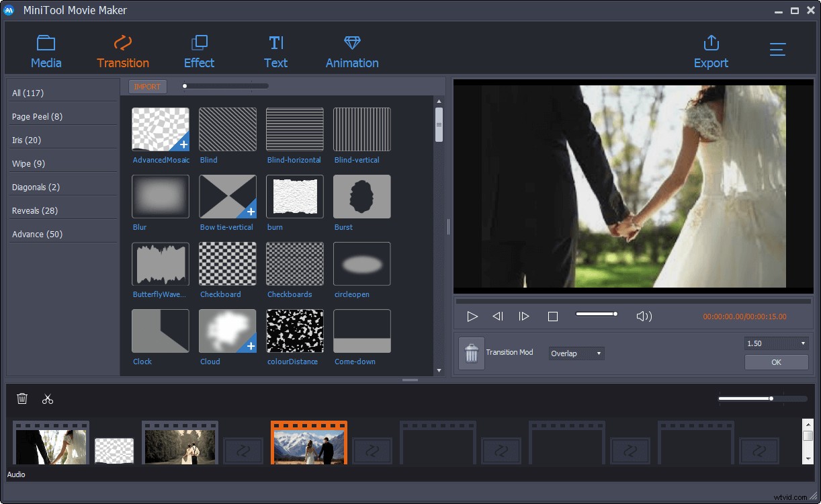The image size is (821, 504).
Task: Click the timeline delete icon
Action: click(x=22, y=398)
